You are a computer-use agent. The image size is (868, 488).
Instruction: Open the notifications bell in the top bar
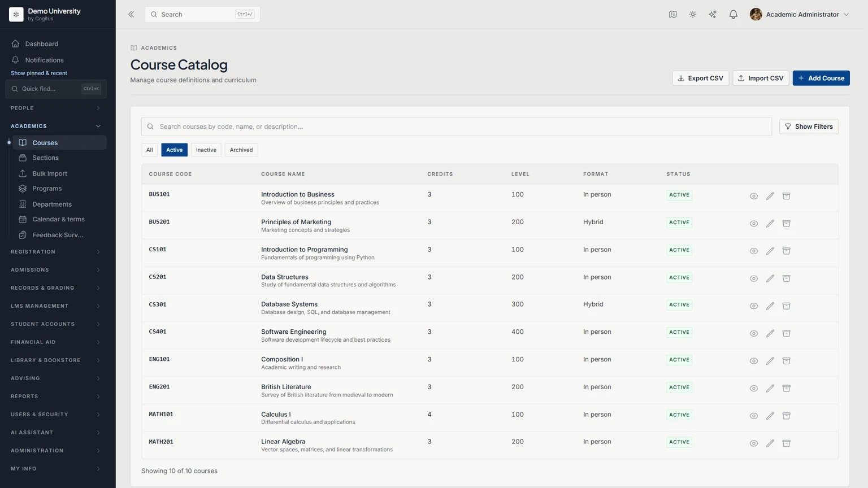point(733,15)
